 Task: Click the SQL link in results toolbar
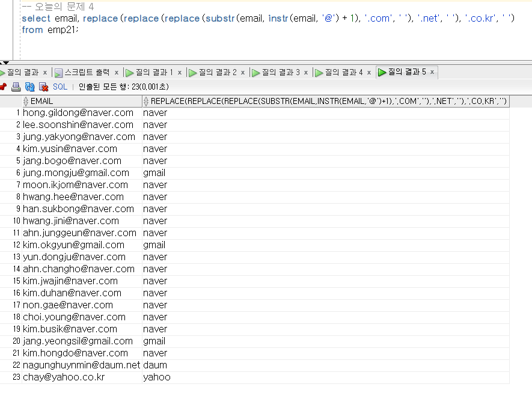click(60, 87)
